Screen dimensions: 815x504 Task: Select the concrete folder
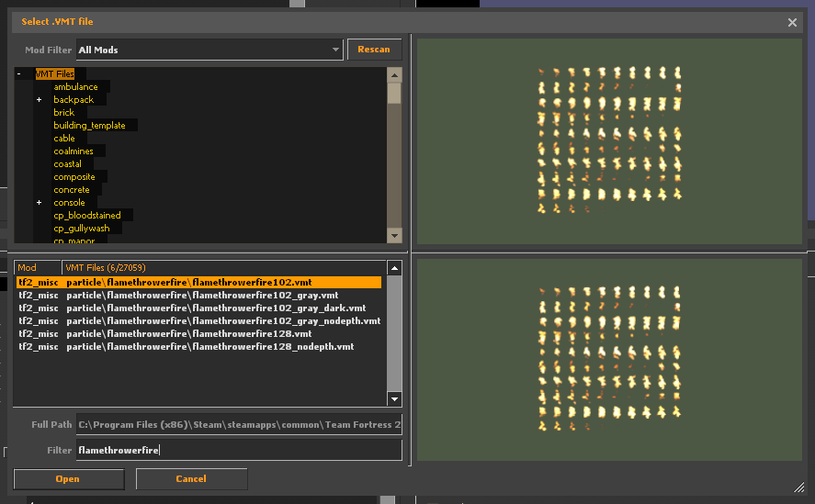72,190
